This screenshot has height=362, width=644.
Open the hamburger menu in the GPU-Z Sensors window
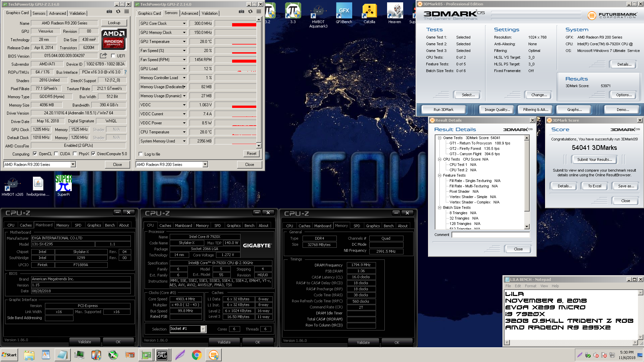pos(259,11)
